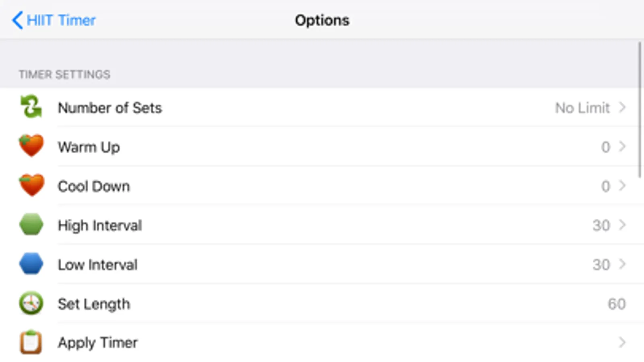Click the green Number of Sets icon
Image resolution: width=644 pixels, height=362 pixels.
(31, 107)
